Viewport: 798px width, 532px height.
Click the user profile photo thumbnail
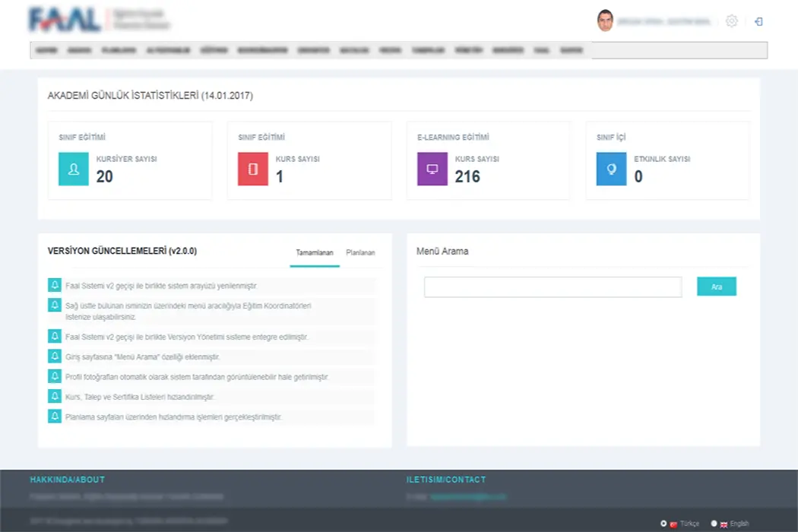(x=605, y=21)
